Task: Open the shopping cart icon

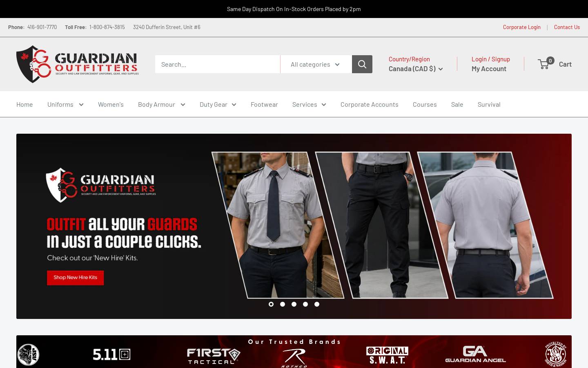Action: click(x=546, y=63)
